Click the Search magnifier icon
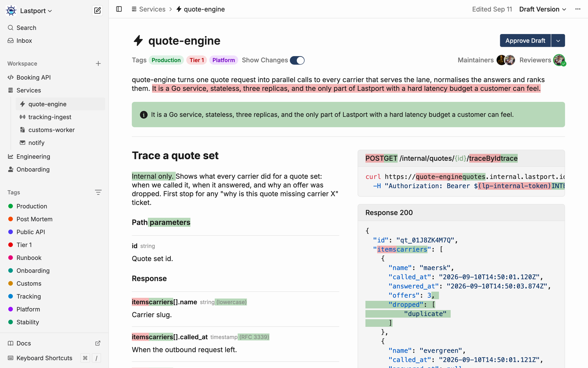 tap(11, 28)
